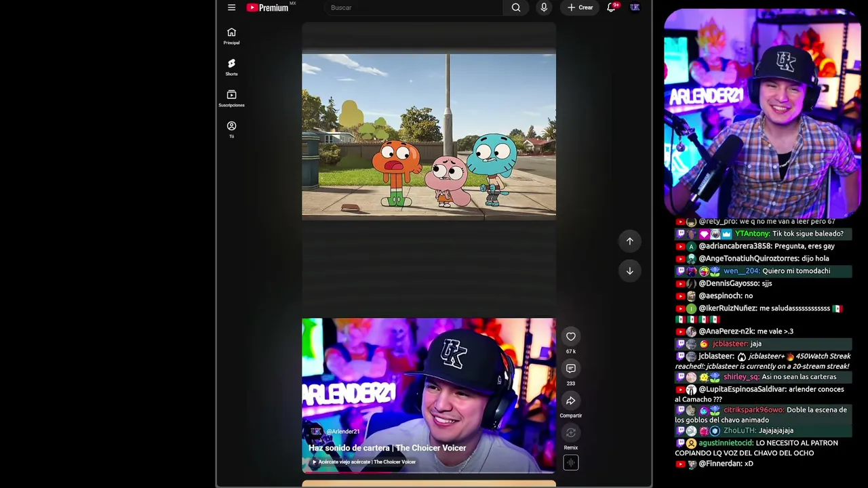Open the account avatar menu
The height and width of the screenshot is (488, 868).
pyautogui.click(x=635, y=7)
